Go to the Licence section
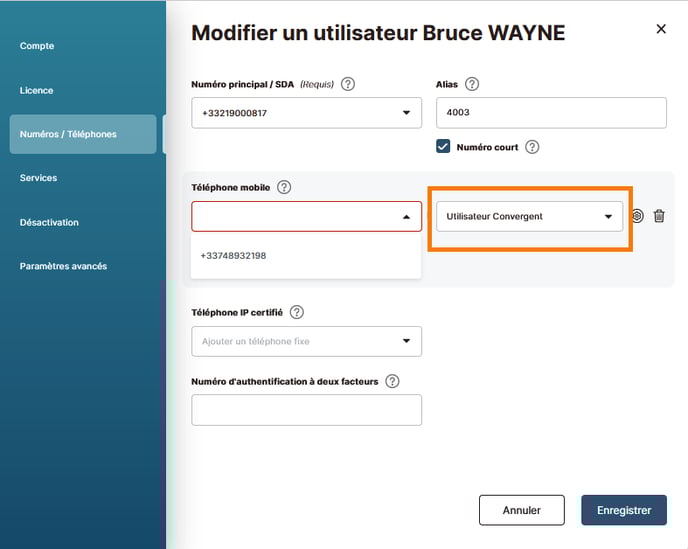Screen dimensions: 688x549 [x=36, y=90]
